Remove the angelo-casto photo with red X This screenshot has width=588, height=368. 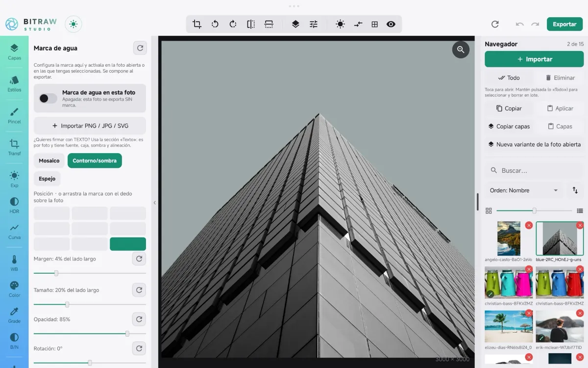tap(529, 225)
